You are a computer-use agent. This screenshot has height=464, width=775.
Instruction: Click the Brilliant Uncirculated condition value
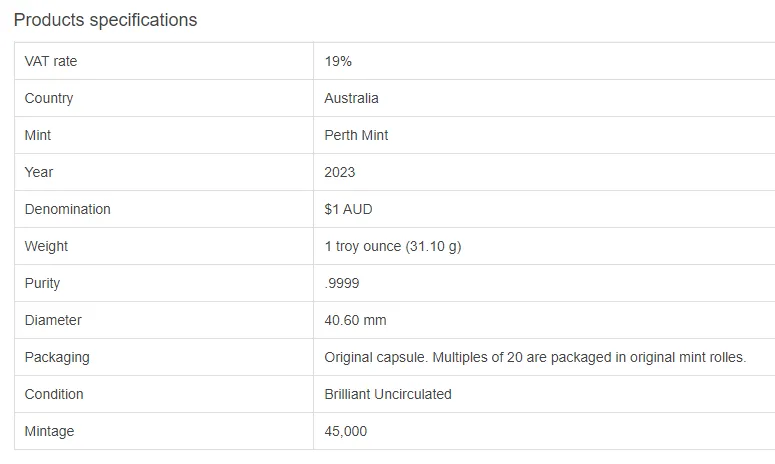388,394
